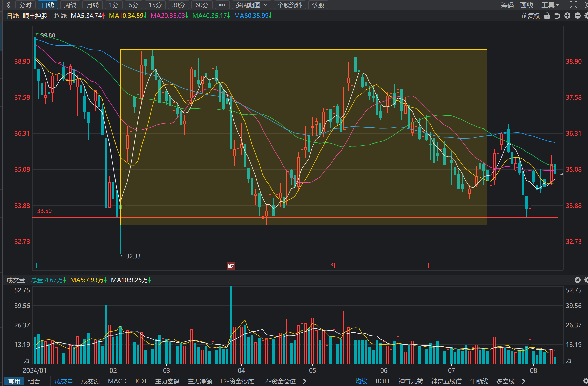Open 个股资料 stock info
The height and width of the screenshot is (386, 588).
tap(290, 5)
